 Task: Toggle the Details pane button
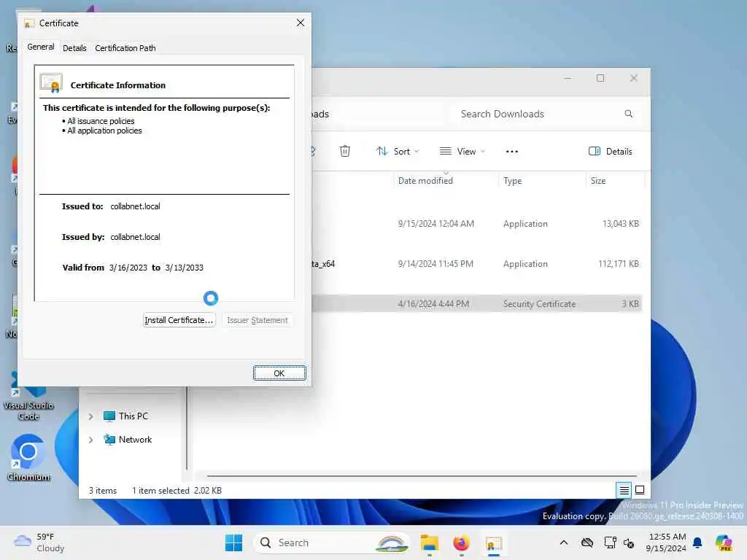[611, 152]
